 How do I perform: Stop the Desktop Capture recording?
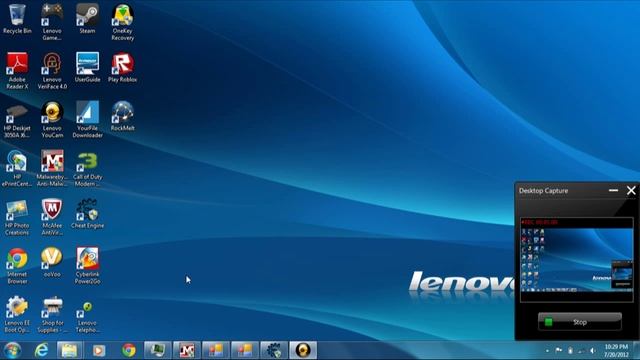(580, 322)
